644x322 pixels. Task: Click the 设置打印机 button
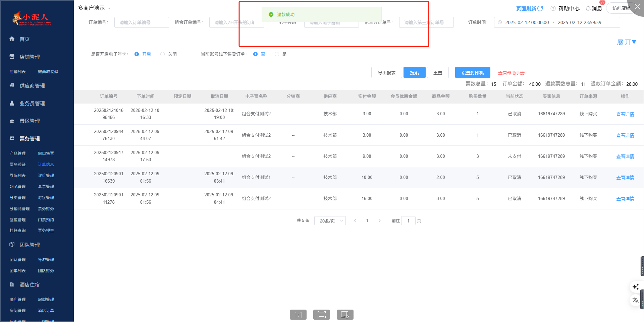click(x=472, y=73)
